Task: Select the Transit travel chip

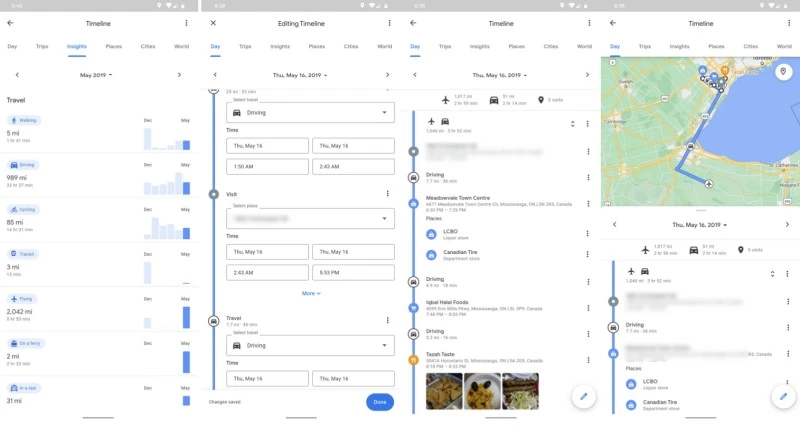Action: [x=22, y=254]
